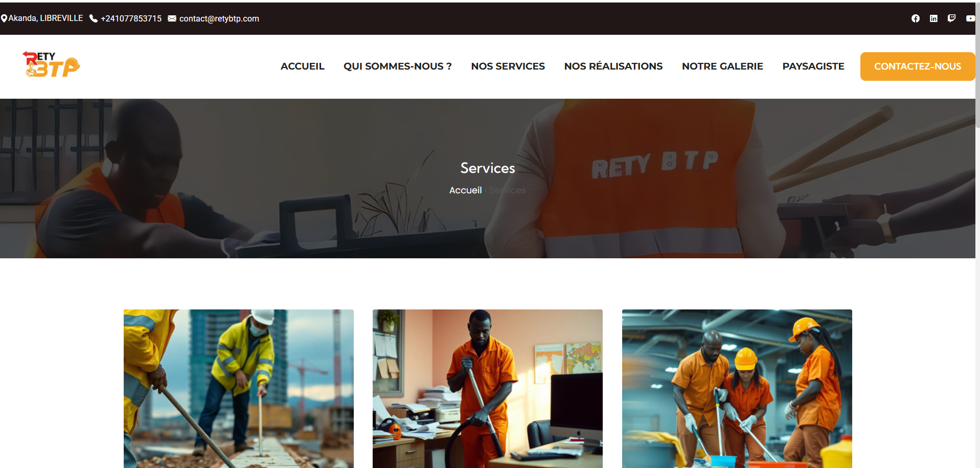Image resolution: width=980 pixels, height=468 pixels.
Task: Open QUI SOMMES-NOUS ? menu item
Action: [398, 66]
